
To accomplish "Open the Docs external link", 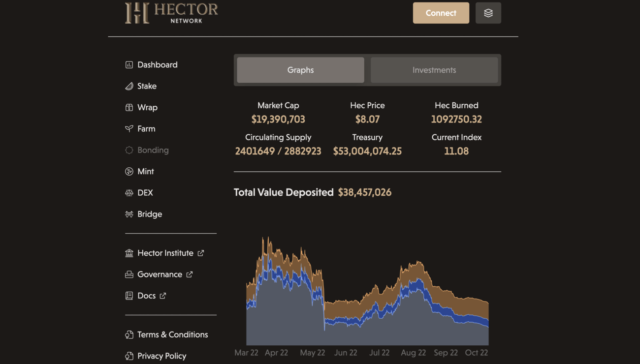I will [146, 296].
